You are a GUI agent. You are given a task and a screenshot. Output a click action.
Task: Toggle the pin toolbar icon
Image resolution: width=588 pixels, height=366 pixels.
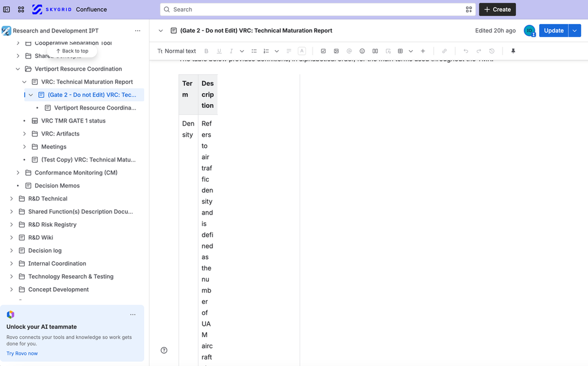[x=513, y=51]
